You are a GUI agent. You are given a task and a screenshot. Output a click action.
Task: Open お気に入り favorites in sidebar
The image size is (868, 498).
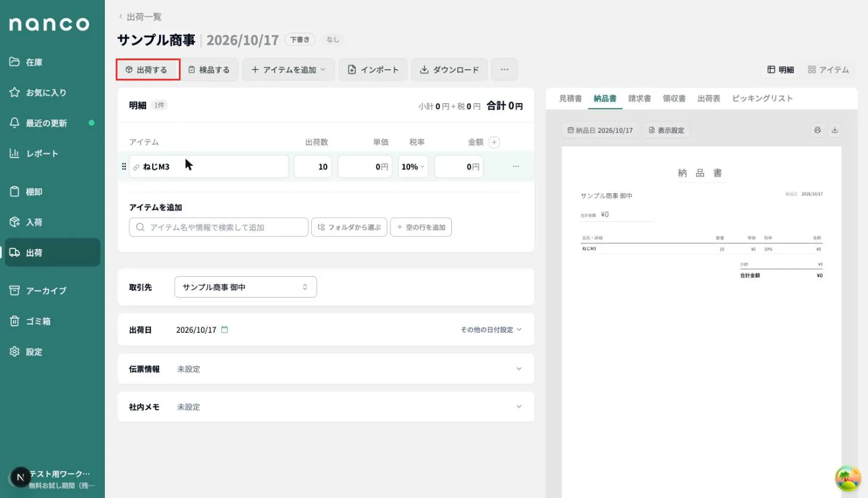(52, 92)
